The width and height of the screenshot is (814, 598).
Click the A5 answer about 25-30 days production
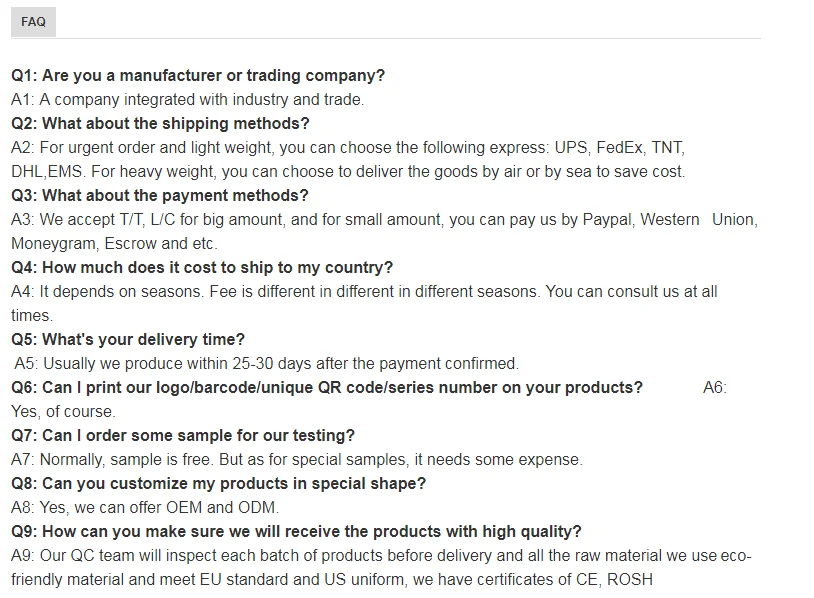point(266,363)
